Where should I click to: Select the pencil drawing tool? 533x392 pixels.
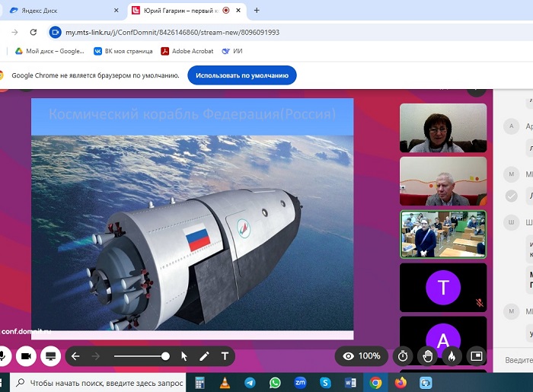tap(204, 355)
